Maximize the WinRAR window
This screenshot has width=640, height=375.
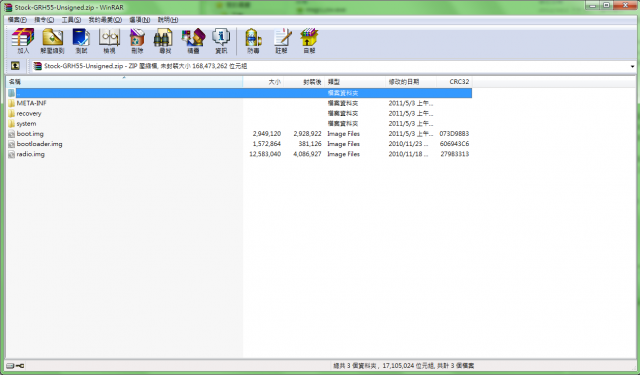[x=607, y=5]
